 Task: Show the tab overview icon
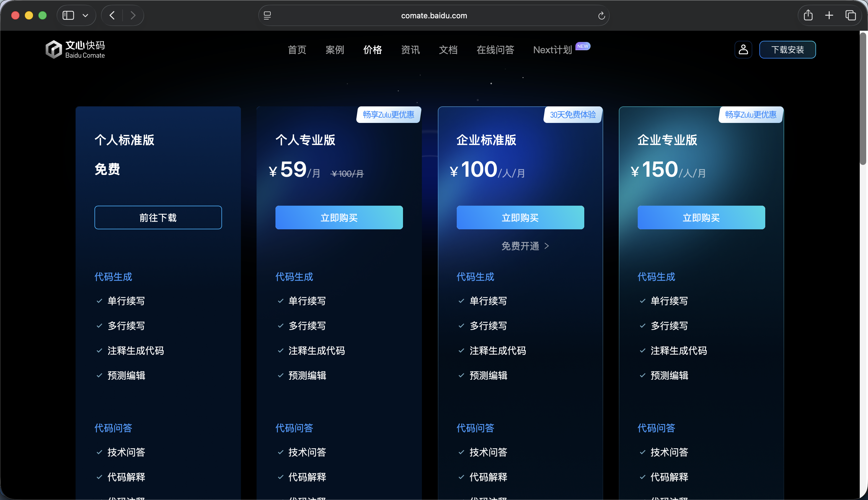[x=851, y=15]
